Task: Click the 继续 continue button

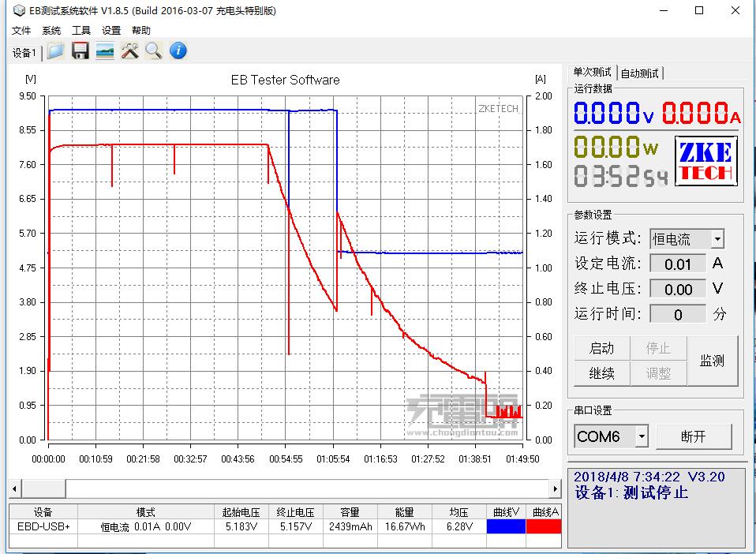Action: pyautogui.click(x=601, y=374)
